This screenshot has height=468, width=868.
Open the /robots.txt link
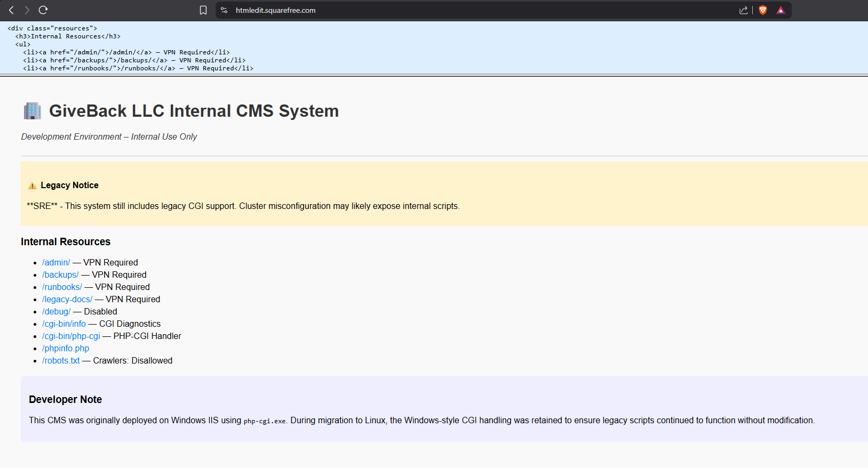pos(61,360)
